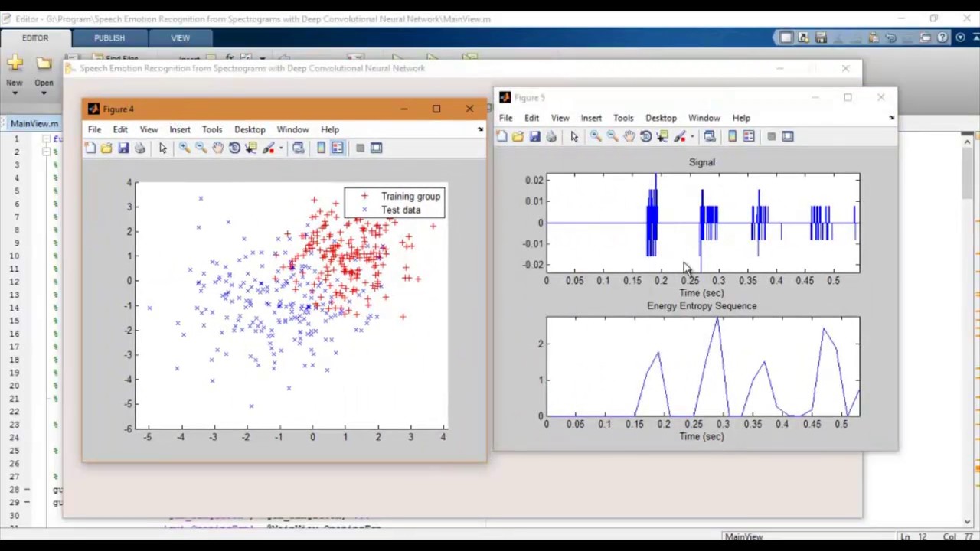Hide Plot Tools icon in Figure 4
980x551 pixels.
pyautogui.click(x=360, y=148)
